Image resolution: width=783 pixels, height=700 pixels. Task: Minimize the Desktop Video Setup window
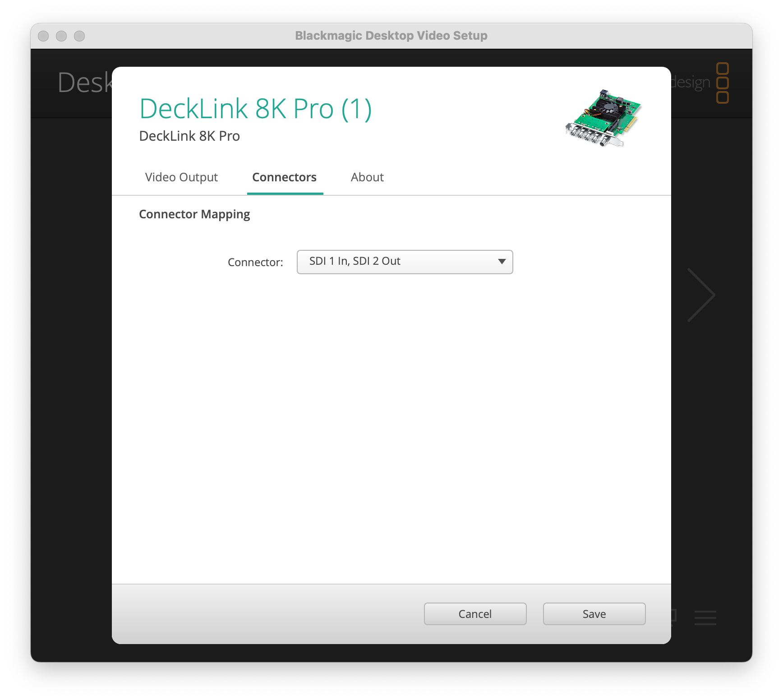pyautogui.click(x=61, y=36)
